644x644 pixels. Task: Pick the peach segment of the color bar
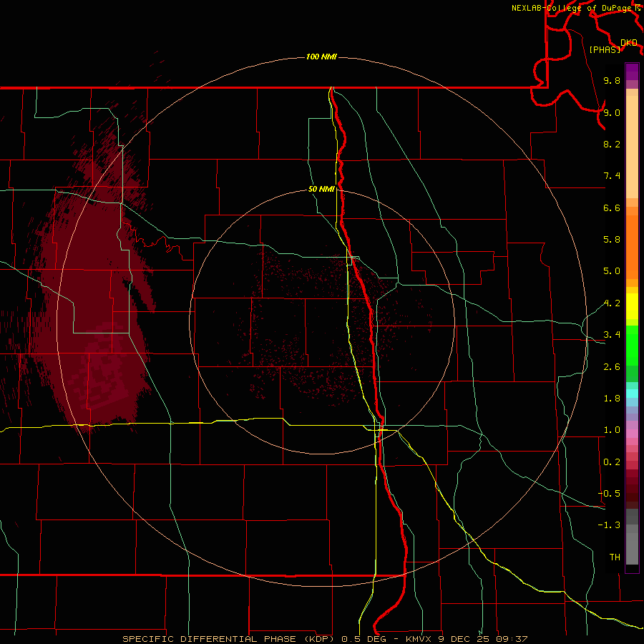click(x=632, y=147)
